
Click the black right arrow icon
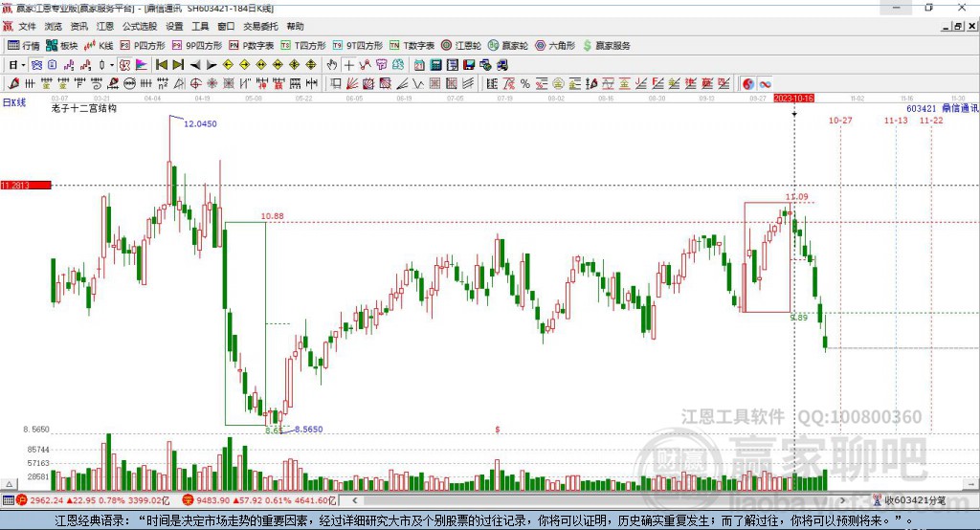(x=212, y=65)
